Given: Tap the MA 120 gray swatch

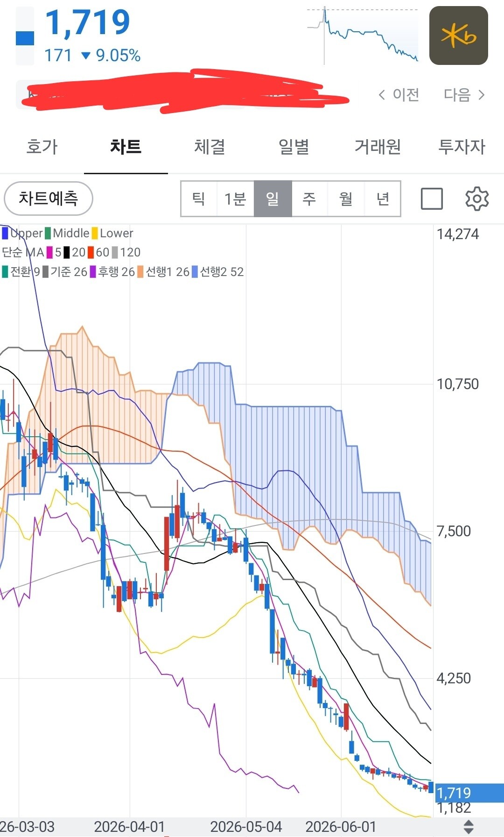Looking at the screenshot, I should (x=115, y=252).
